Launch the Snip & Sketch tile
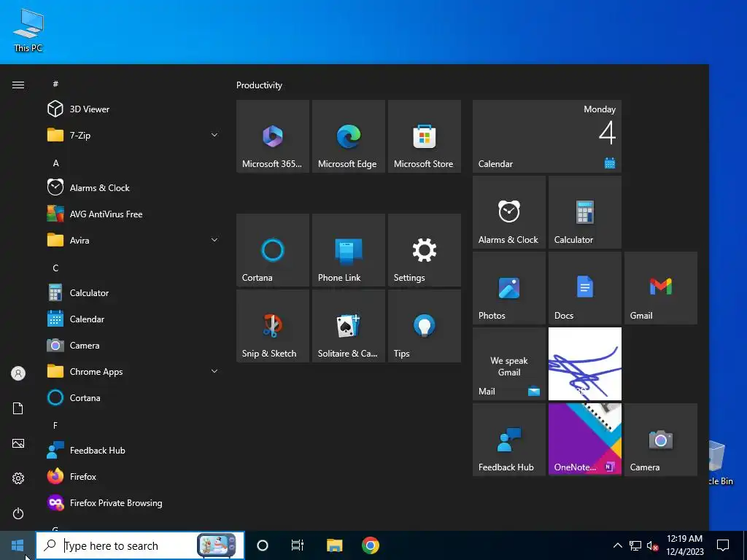The image size is (747, 560). 273,326
